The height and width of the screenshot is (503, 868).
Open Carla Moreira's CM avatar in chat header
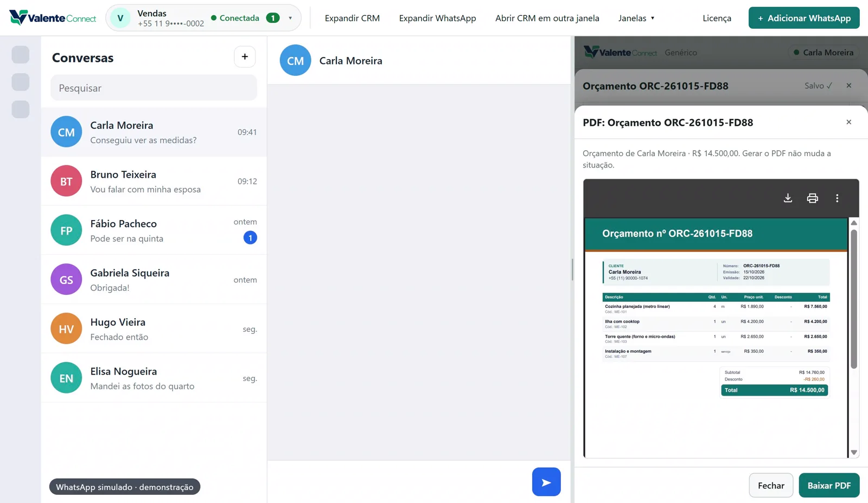click(x=295, y=60)
